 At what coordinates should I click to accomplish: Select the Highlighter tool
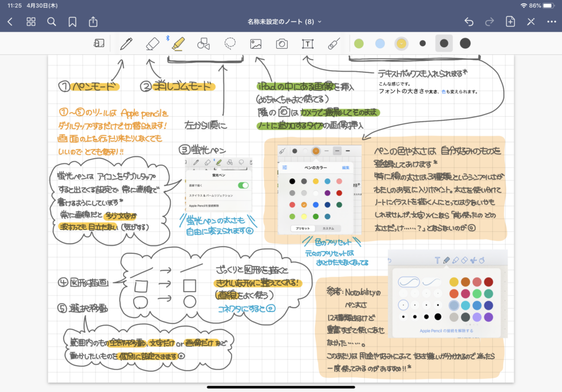point(177,44)
